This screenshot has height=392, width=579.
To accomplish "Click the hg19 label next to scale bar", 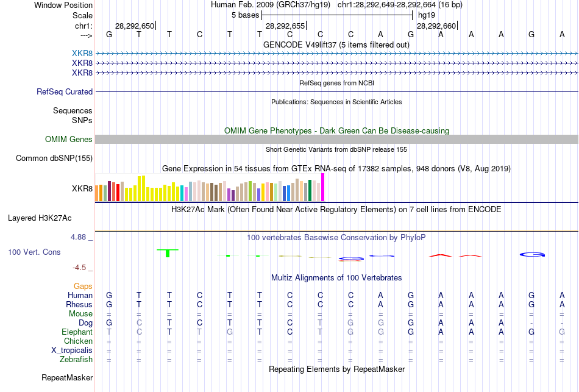I will click(x=427, y=15).
